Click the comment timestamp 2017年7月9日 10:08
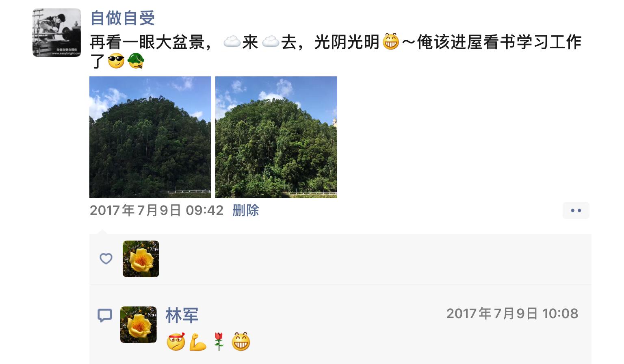Screen dimensions: 624x364 (x=512, y=314)
